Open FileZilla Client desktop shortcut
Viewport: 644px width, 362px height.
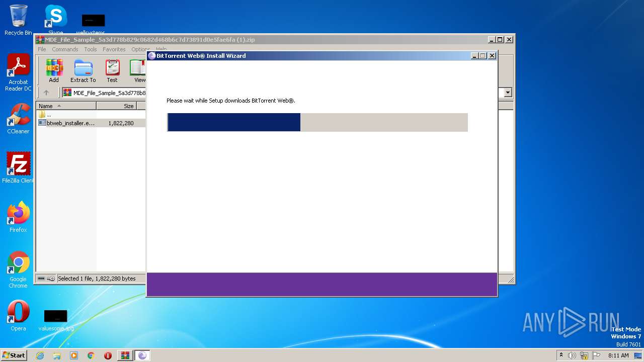coord(18,168)
